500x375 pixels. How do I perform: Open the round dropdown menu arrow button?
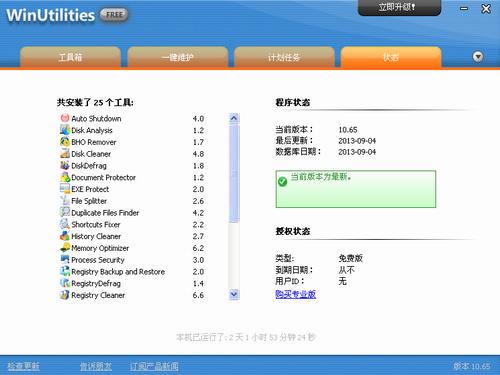pos(478,57)
